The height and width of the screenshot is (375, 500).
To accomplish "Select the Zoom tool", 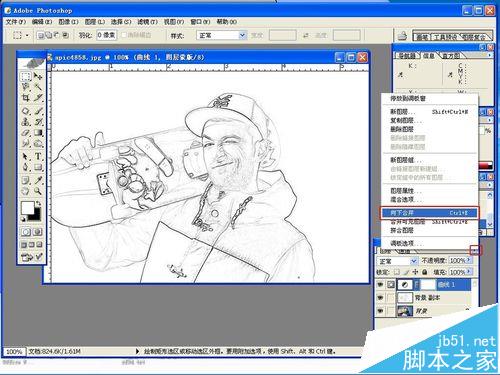I will coord(38,191).
